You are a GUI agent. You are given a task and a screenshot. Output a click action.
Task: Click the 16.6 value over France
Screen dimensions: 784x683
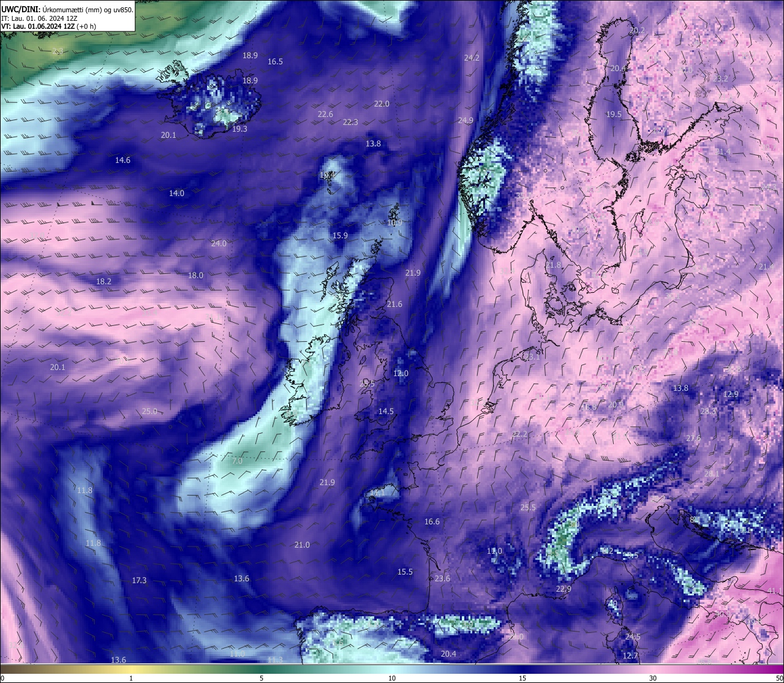(432, 522)
